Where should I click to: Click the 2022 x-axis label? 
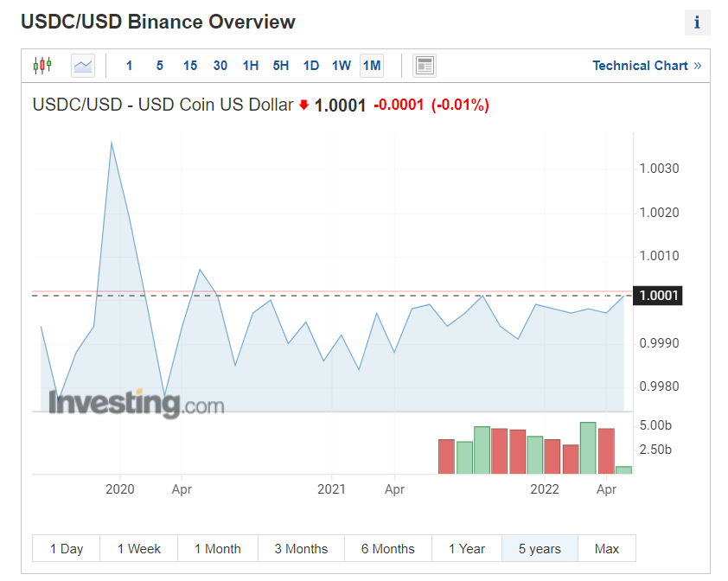click(x=545, y=489)
